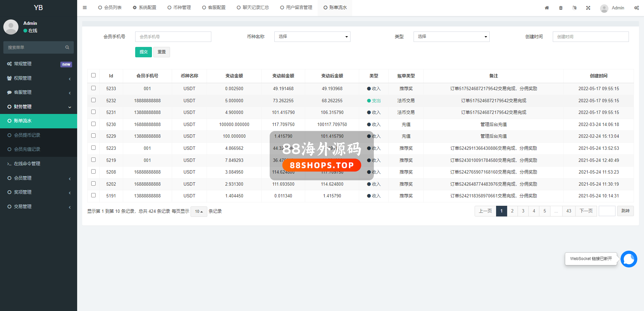Click the 重置 reset button
Viewport: 644px width, 311px height.
pyautogui.click(x=162, y=52)
